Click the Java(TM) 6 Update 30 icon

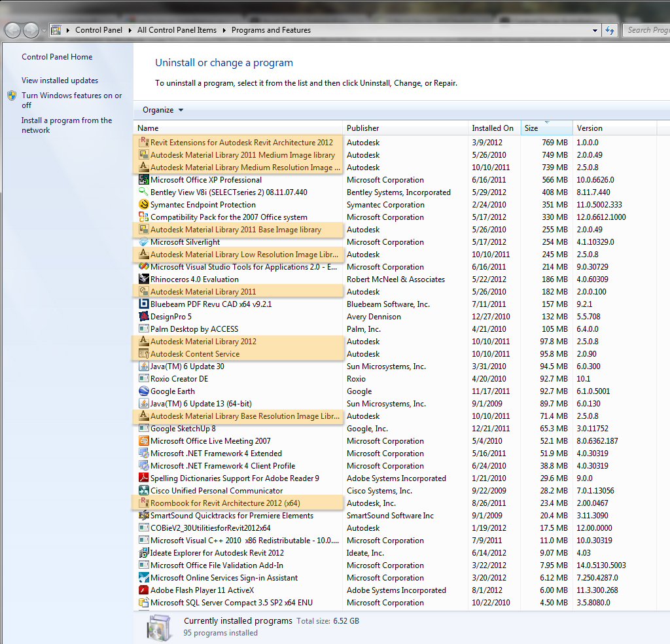click(144, 367)
